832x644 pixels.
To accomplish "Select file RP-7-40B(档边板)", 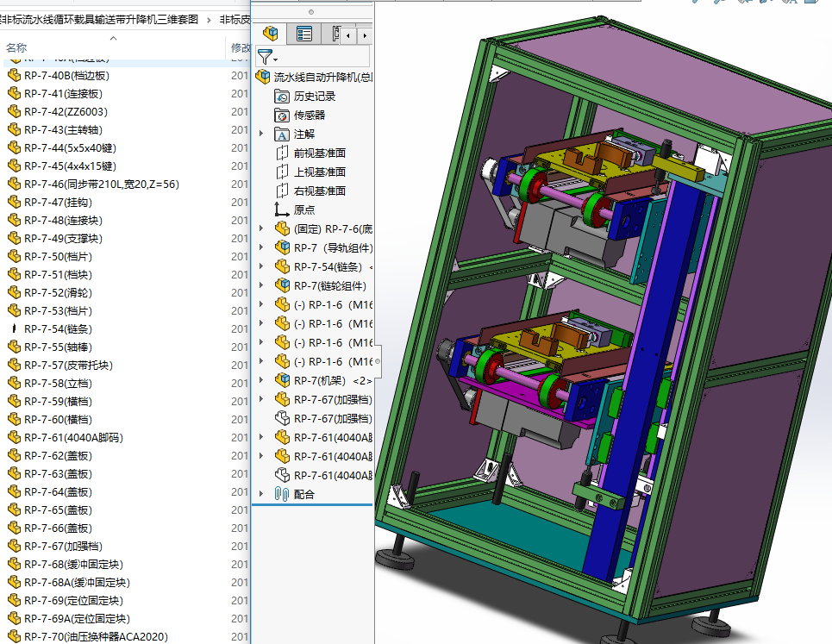I will tap(66, 75).
